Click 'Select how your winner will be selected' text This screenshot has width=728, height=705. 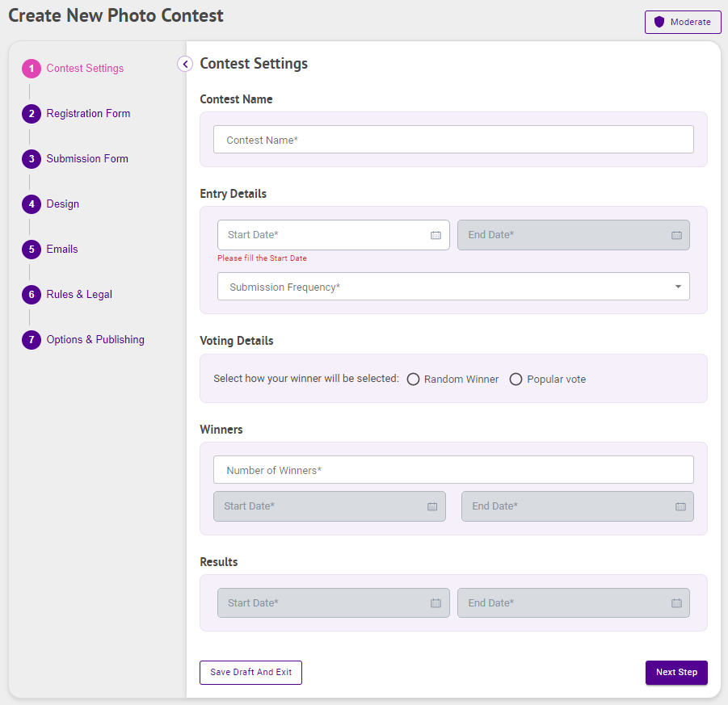pos(306,379)
